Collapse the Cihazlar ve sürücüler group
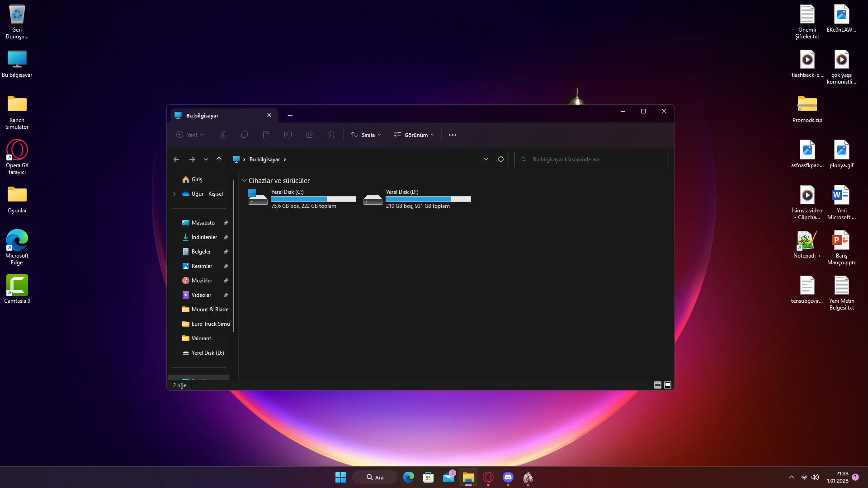This screenshot has height=488, width=868. (244, 181)
